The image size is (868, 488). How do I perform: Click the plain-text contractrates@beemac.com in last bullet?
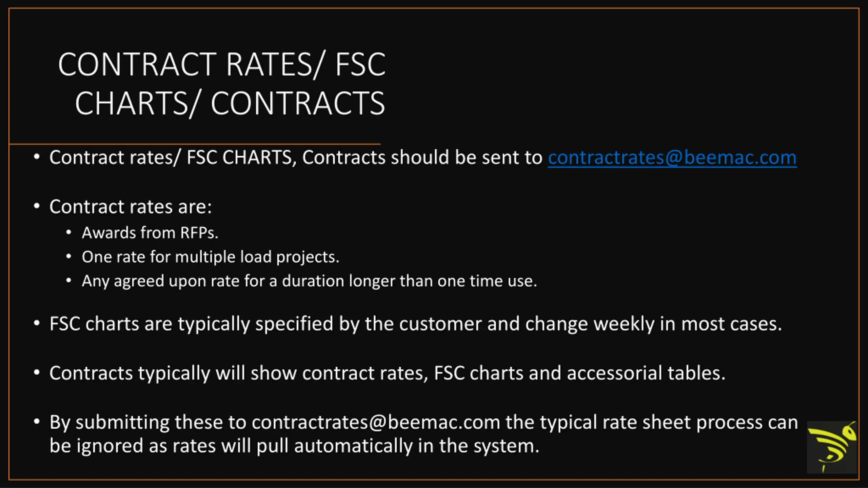[376, 422]
